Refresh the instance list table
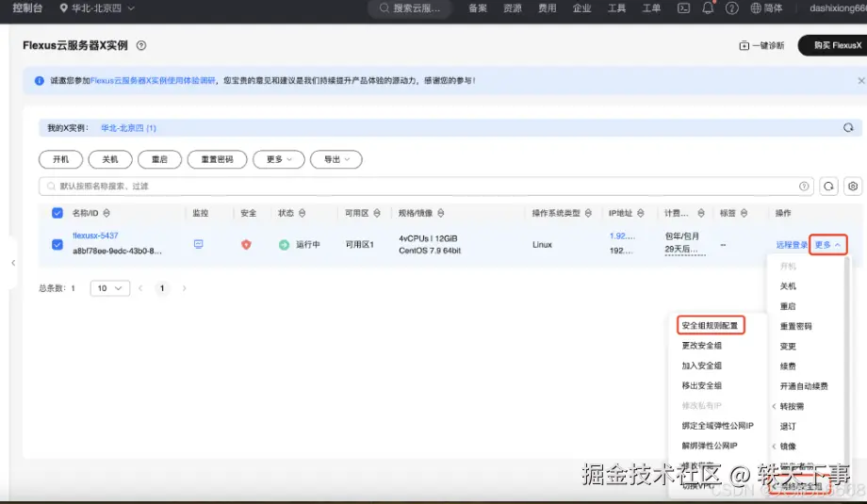Screen dimensions: 867x504 click(x=828, y=187)
